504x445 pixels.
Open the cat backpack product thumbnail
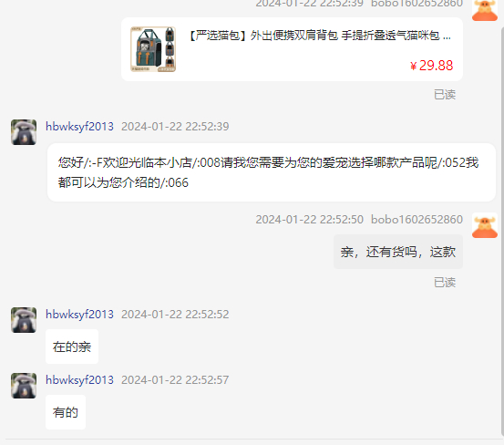click(x=153, y=49)
